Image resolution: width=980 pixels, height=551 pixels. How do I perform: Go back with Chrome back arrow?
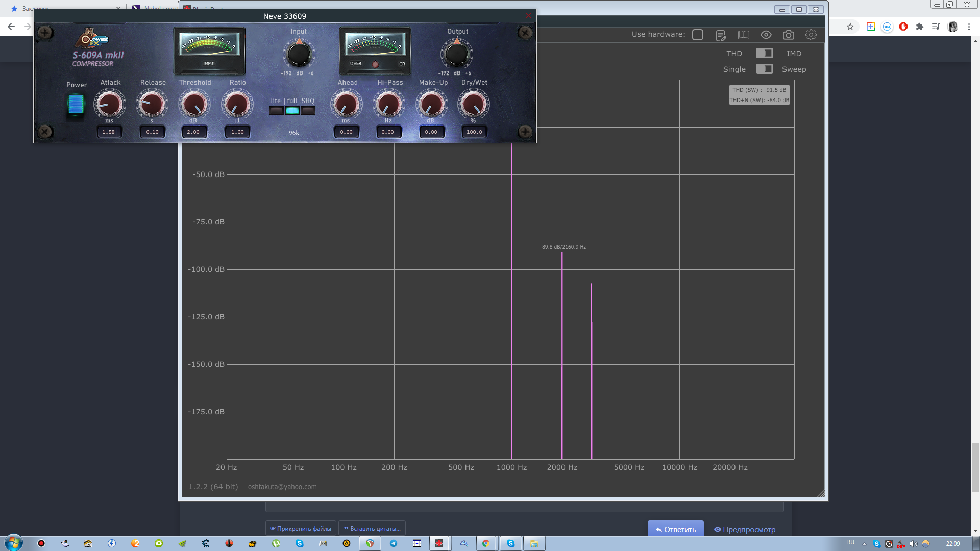coord(11,27)
